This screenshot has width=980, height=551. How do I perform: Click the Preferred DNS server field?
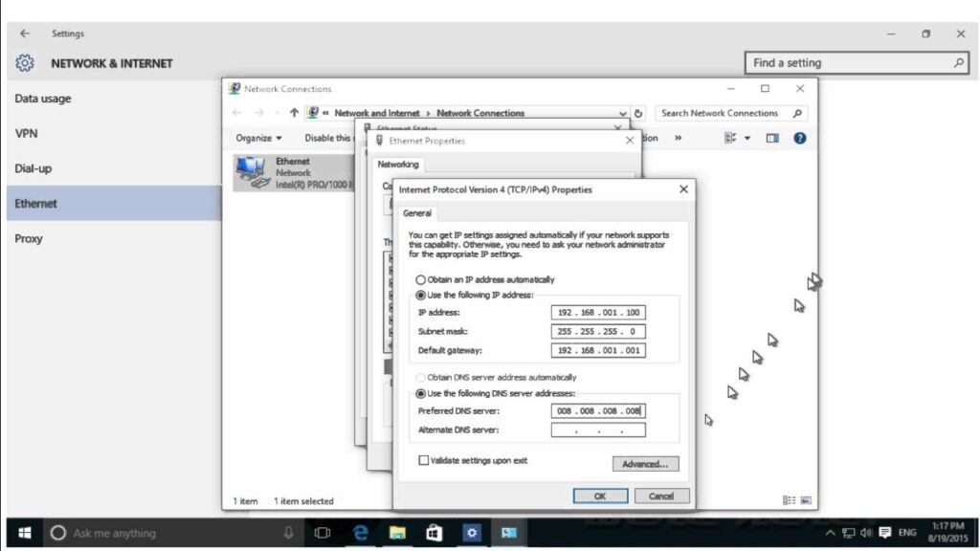[598, 411]
